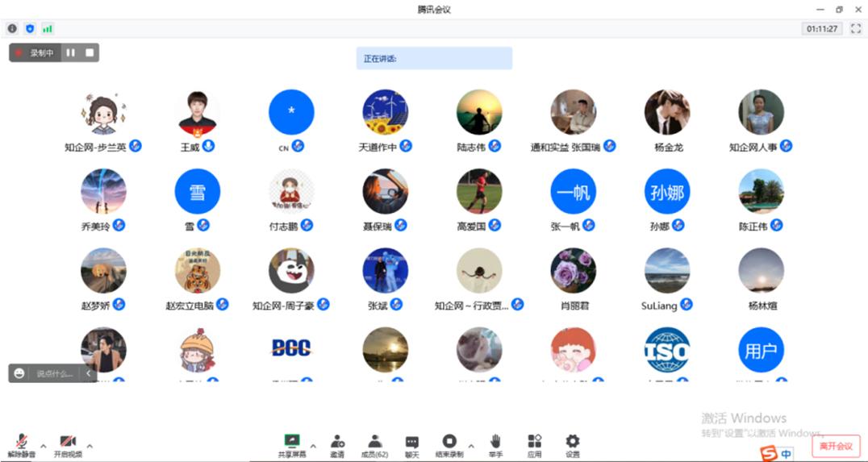Click muted mic icon beside SuLiang
Viewport: 868px width, 462px height.
pos(686,304)
